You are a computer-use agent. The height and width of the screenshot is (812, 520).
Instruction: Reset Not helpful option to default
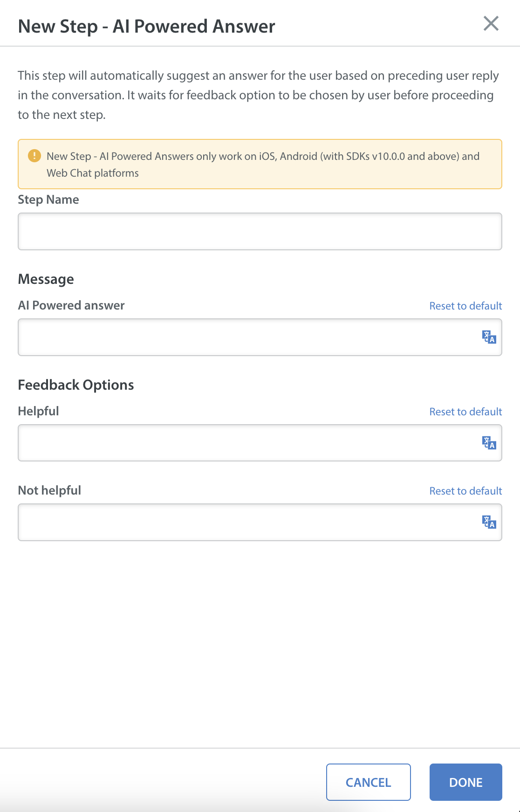point(465,491)
